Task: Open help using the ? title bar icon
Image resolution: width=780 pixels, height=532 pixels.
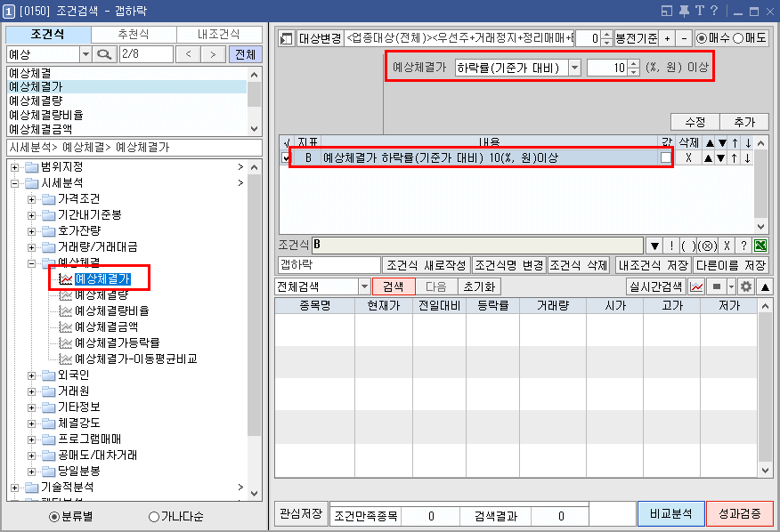Action: (x=715, y=10)
